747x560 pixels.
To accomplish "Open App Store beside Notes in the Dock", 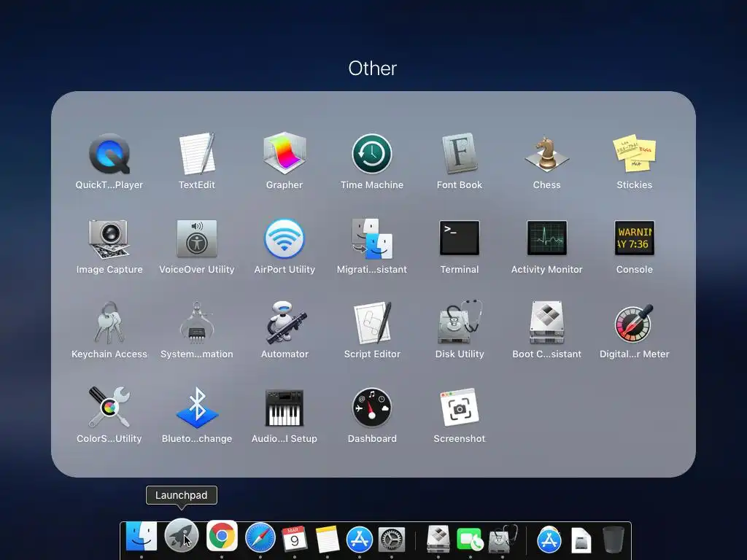I will point(359,539).
